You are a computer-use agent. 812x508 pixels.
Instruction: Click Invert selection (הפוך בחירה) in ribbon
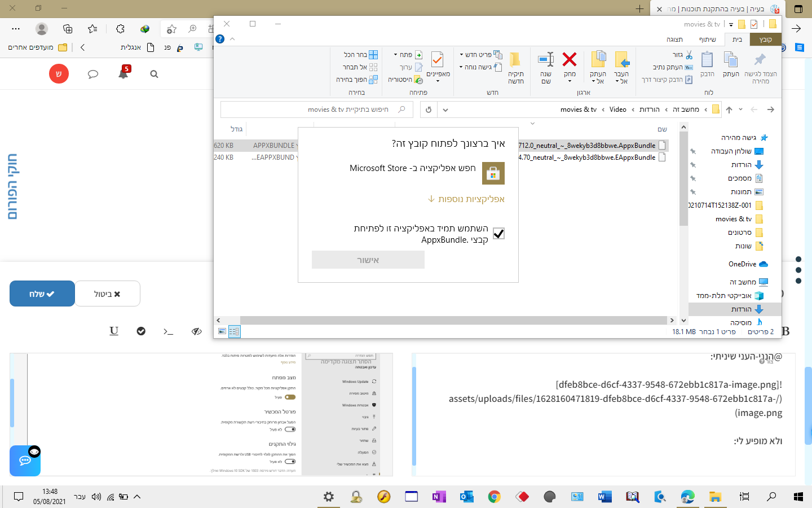tap(357, 80)
